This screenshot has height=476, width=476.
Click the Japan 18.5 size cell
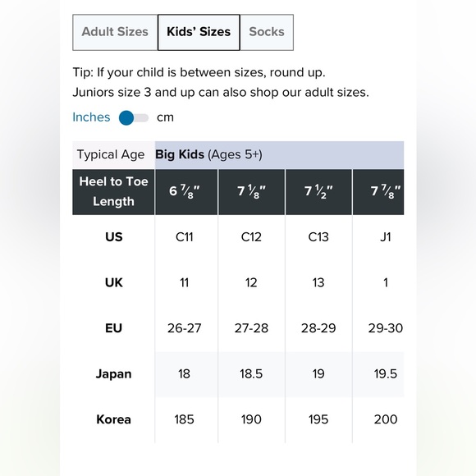pos(251,374)
